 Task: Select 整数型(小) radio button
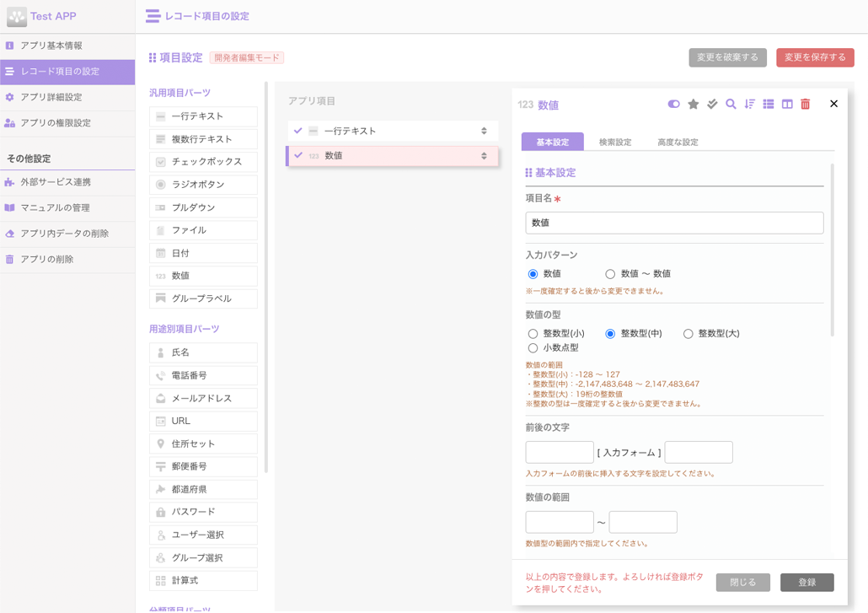pyautogui.click(x=533, y=334)
